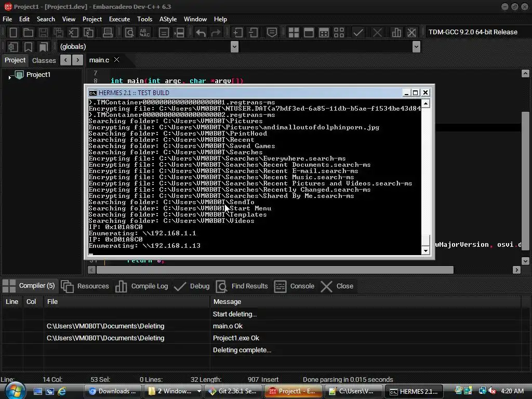Click the Profile analysis bar-chart icon

coord(396,33)
